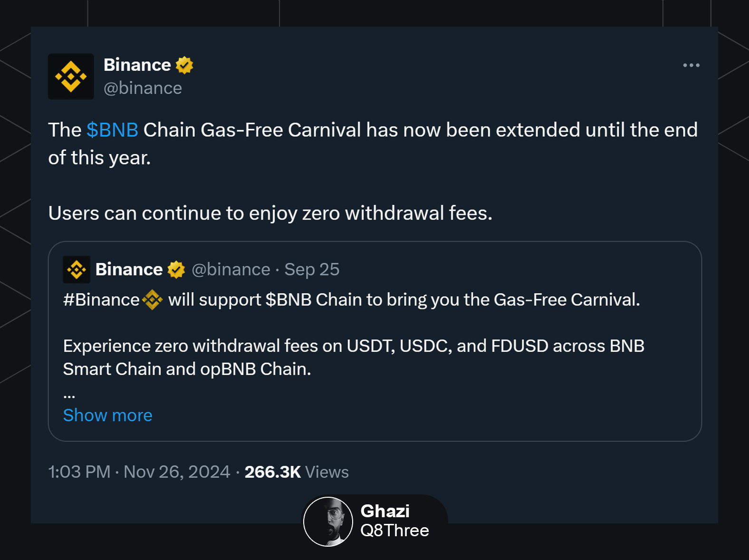This screenshot has height=560, width=749.
Task: Click the Ghazi profile photo
Action: point(328,521)
